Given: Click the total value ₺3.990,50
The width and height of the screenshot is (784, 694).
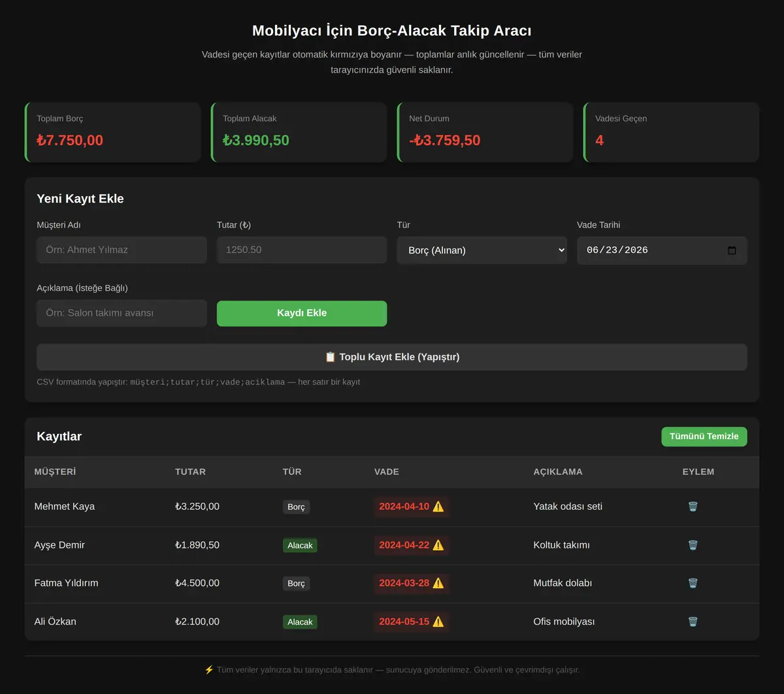Looking at the screenshot, I should (x=256, y=140).
